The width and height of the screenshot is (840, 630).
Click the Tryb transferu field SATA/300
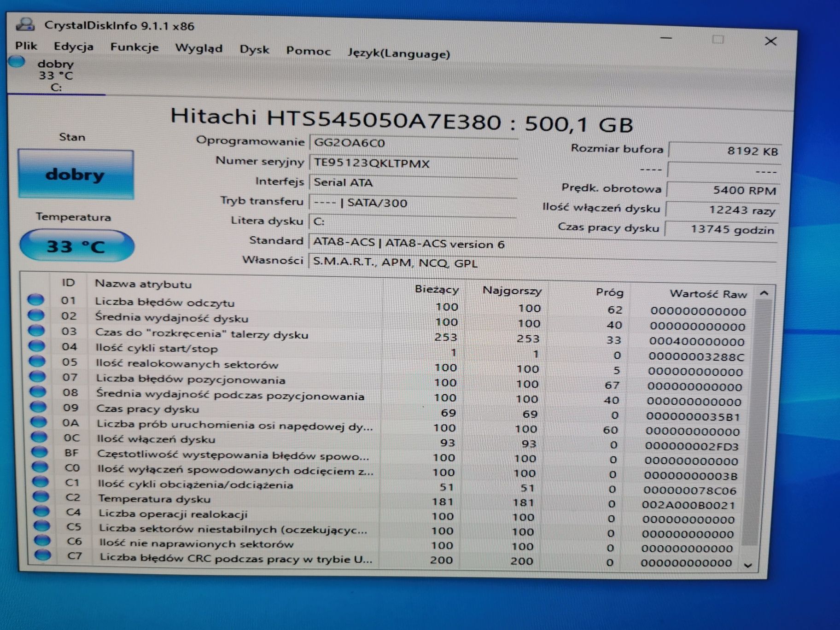(x=413, y=203)
